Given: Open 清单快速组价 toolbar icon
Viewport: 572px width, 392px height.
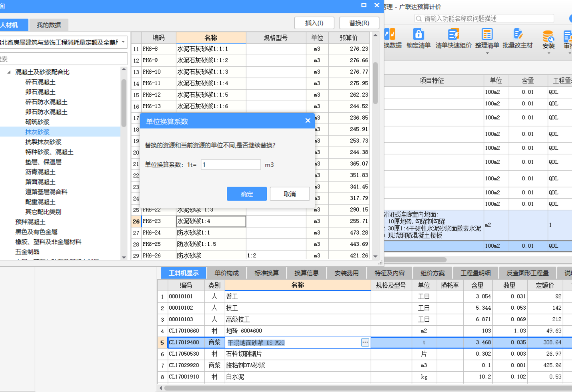Looking at the screenshot, I should click(x=453, y=34).
